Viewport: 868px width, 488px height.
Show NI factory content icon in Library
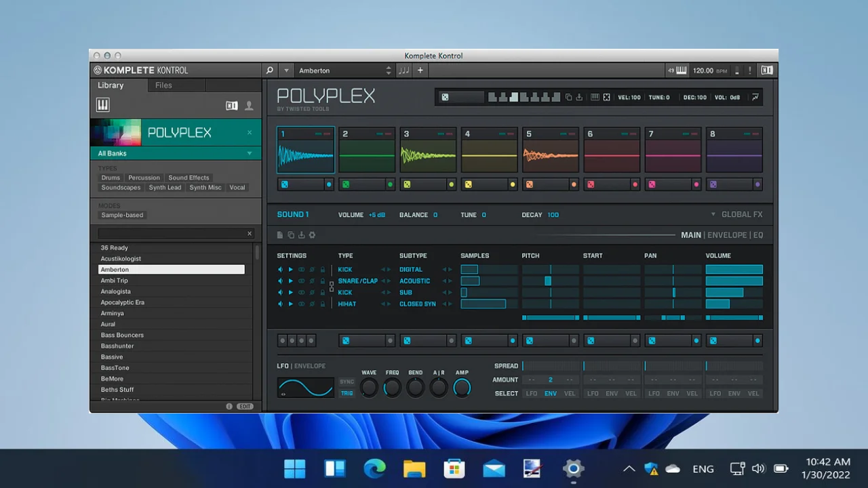coord(232,106)
